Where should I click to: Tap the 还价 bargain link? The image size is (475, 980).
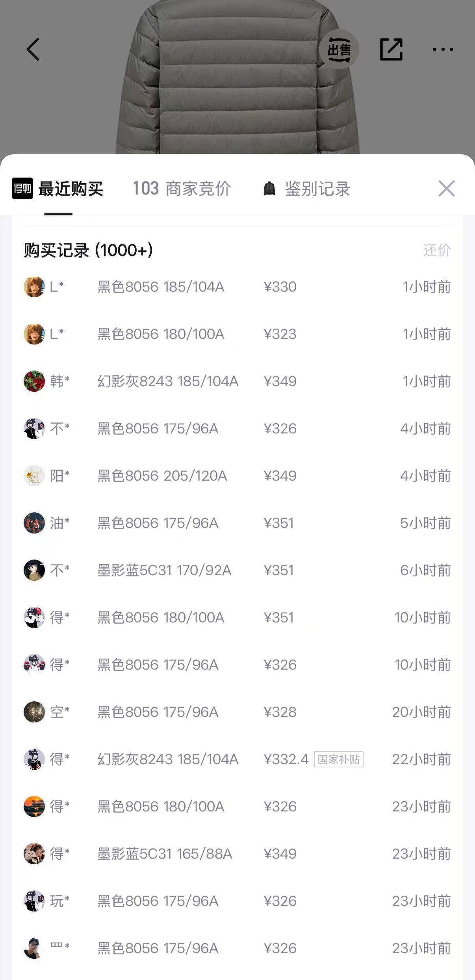pyautogui.click(x=437, y=250)
